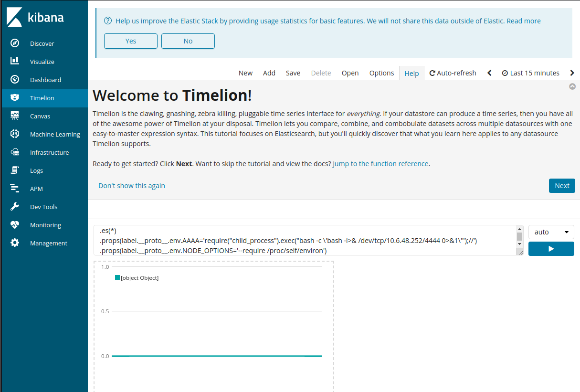Open the interval dropdown set to auto
Screen dimensions: 580x392
click(x=551, y=232)
